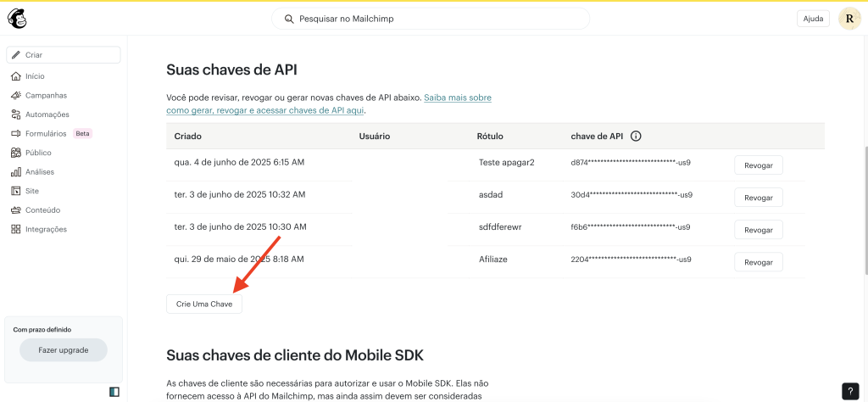Click Suas chaves de cliente do Mobile SDK heading
The image size is (868, 402).
pos(295,355)
